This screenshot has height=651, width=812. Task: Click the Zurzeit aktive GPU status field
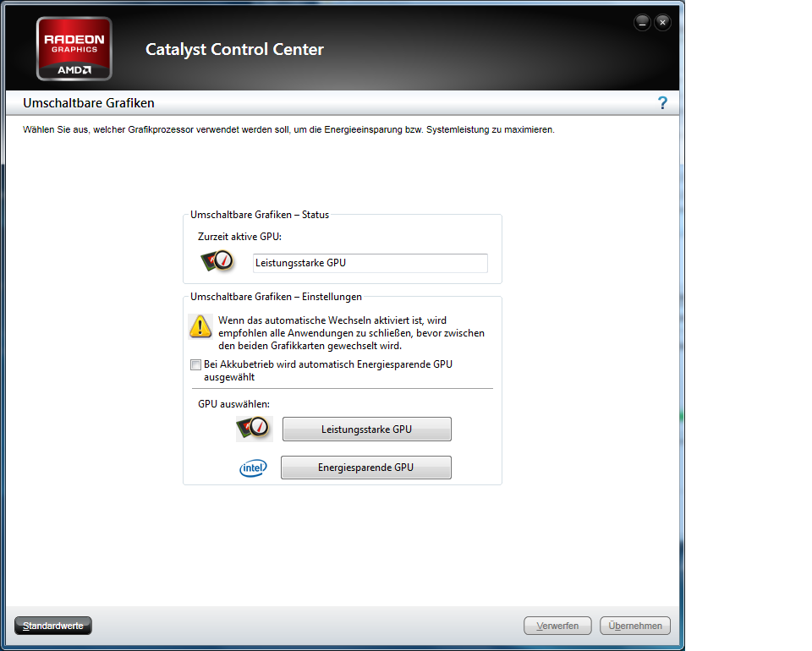click(370, 263)
